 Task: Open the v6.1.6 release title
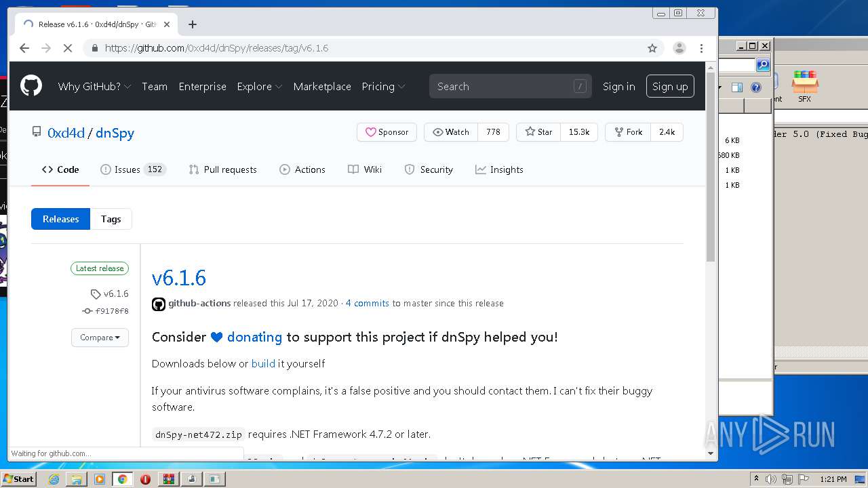(179, 278)
